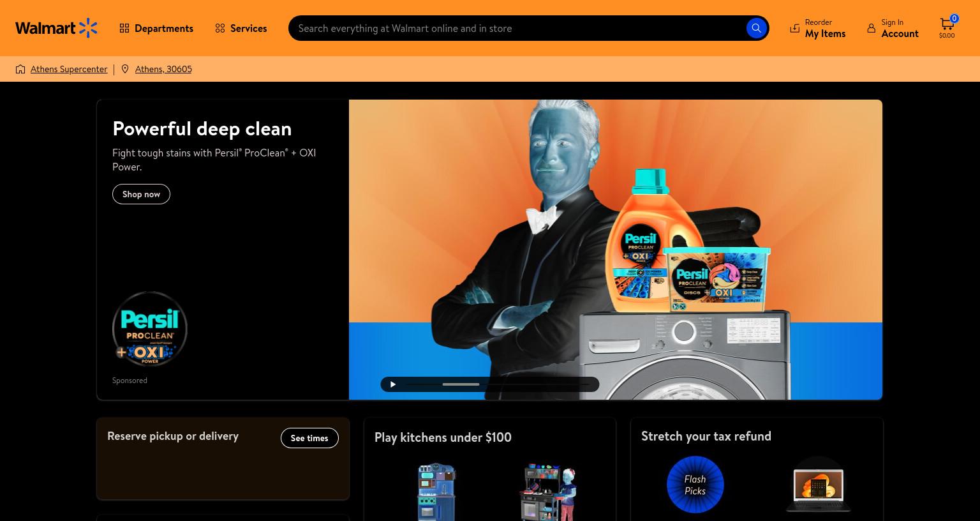The image size is (980, 521).
Task: Click Shop now in Persil banner
Action: click(141, 194)
